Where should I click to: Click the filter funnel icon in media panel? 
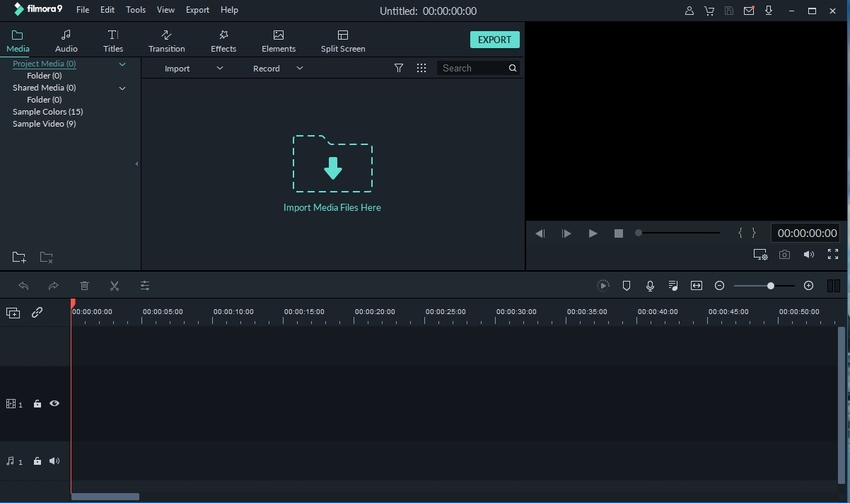399,68
